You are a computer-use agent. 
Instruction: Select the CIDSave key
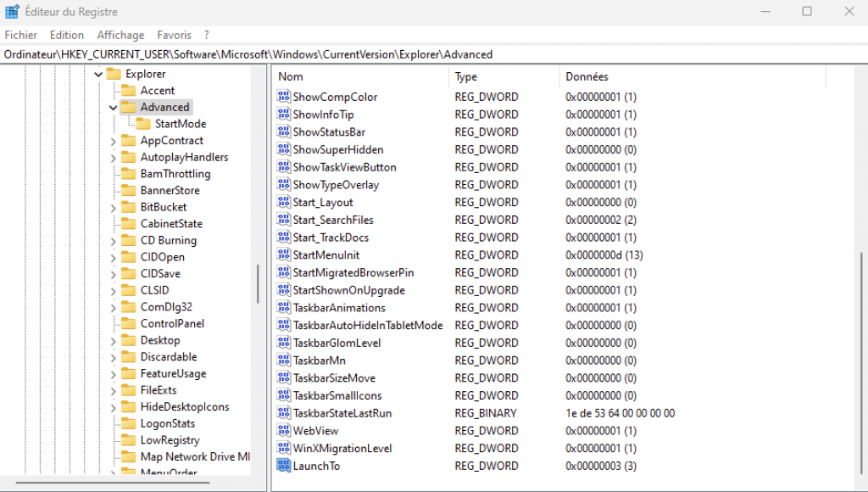(x=160, y=273)
